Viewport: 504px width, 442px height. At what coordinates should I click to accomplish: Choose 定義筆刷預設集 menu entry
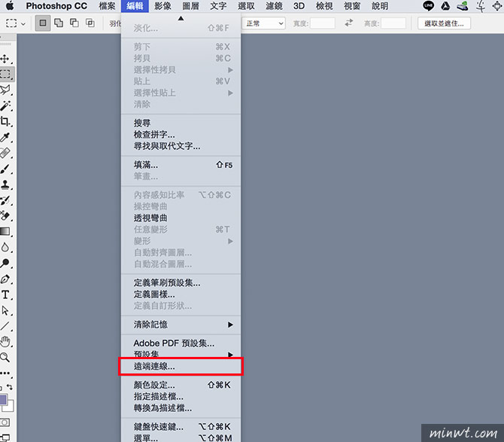[x=181, y=283]
